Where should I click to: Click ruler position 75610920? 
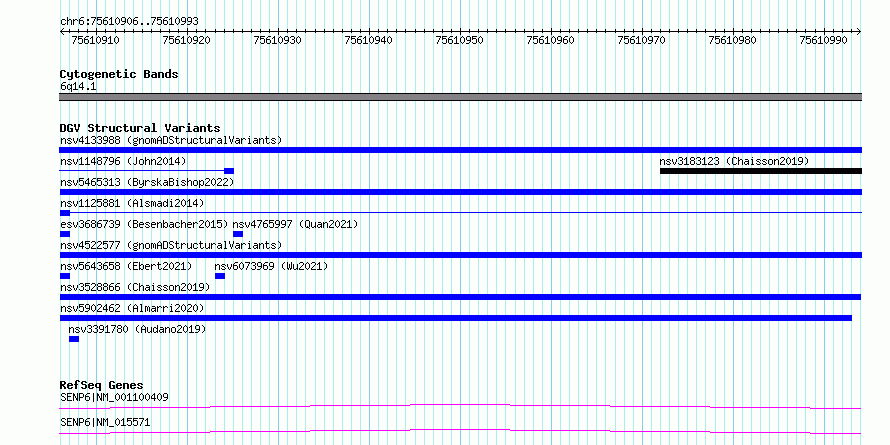pos(186,40)
